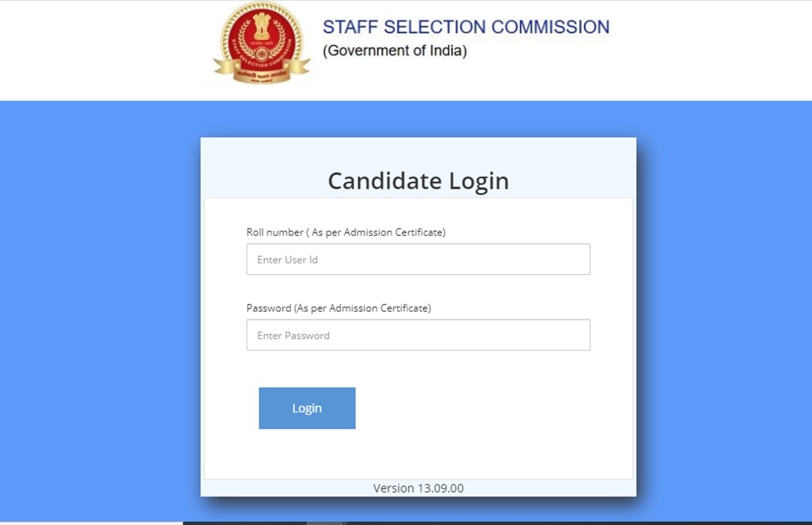Click blue background left of the login card
Viewport: 812px width, 525px height.
(x=100, y=304)
